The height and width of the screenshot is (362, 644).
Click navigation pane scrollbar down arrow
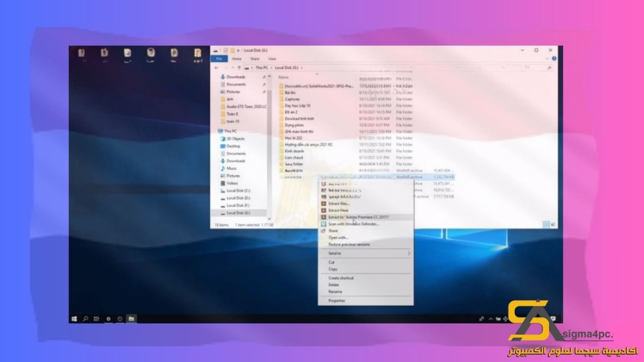coord(270,219)
